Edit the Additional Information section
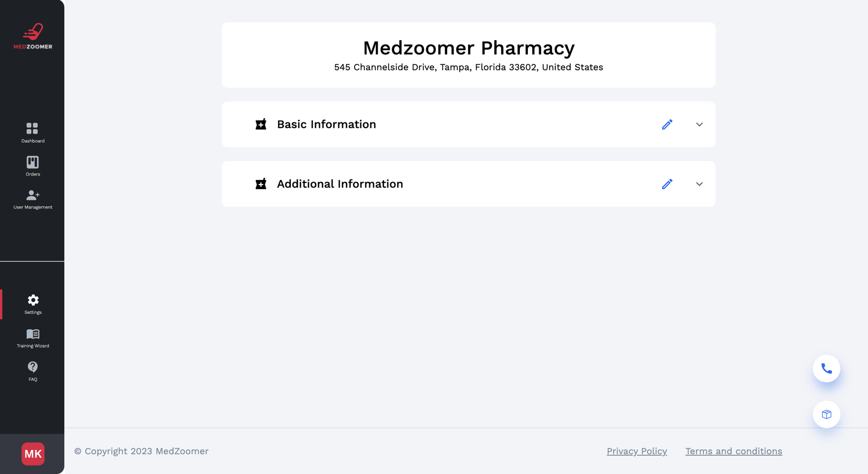 tap(667, 184)
